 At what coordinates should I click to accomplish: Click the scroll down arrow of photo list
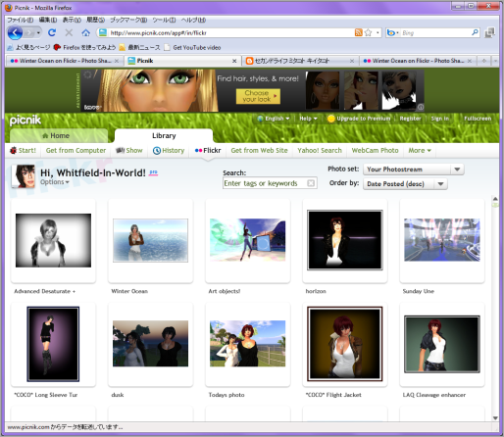pos(495,417)
